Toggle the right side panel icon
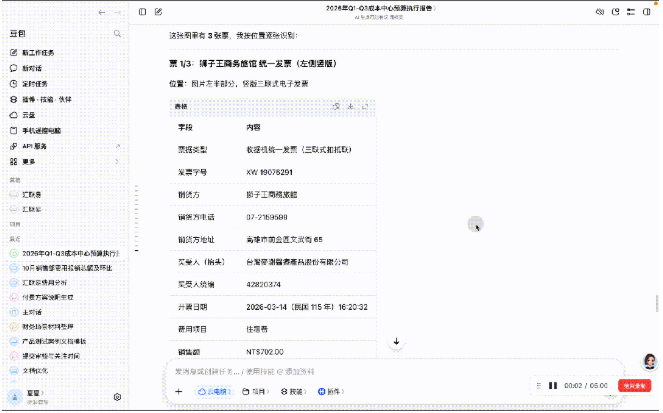 [647, 12]
